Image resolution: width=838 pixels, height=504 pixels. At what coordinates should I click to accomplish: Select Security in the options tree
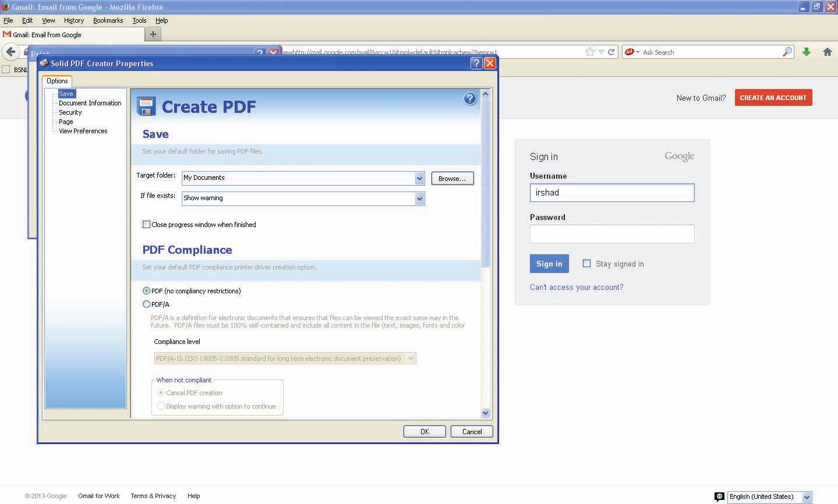(x=70, y=112)
